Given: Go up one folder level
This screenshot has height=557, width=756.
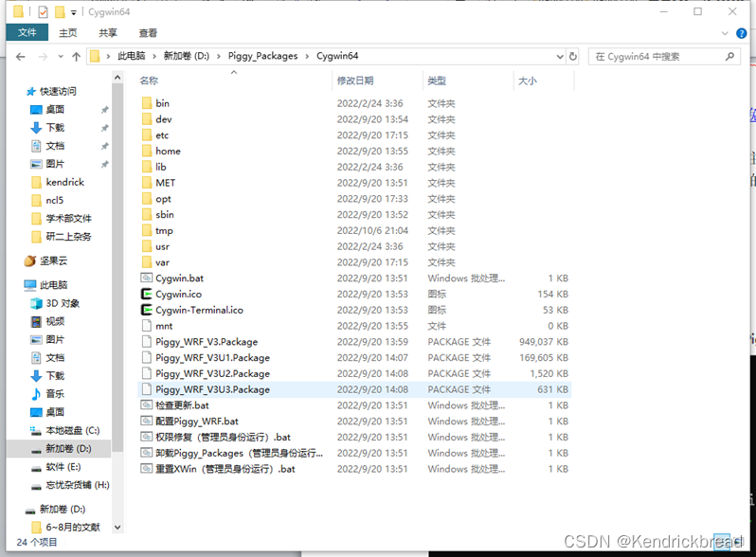Looking at the screenshot, I should click(76, 57).
